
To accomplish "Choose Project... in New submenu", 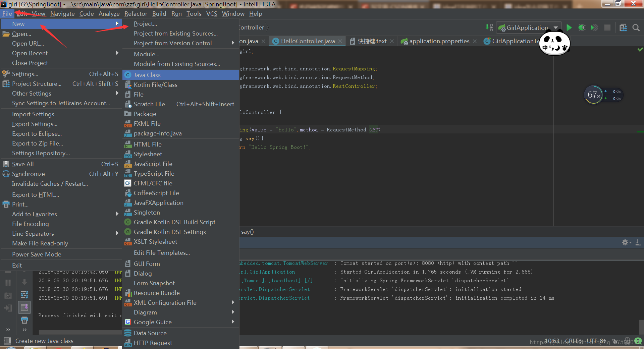I will (x=180, y=24).
